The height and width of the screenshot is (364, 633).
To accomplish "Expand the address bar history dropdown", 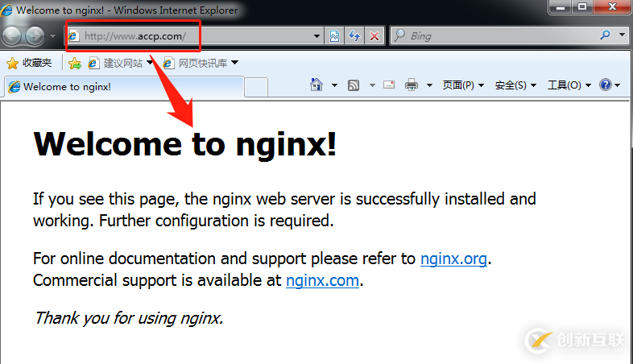I will [x=317, y=36].
